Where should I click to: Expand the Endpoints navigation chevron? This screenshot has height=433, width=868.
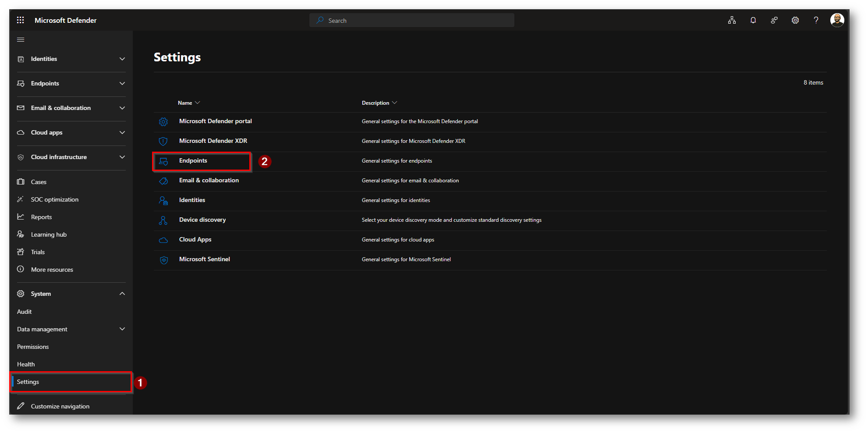122,84
